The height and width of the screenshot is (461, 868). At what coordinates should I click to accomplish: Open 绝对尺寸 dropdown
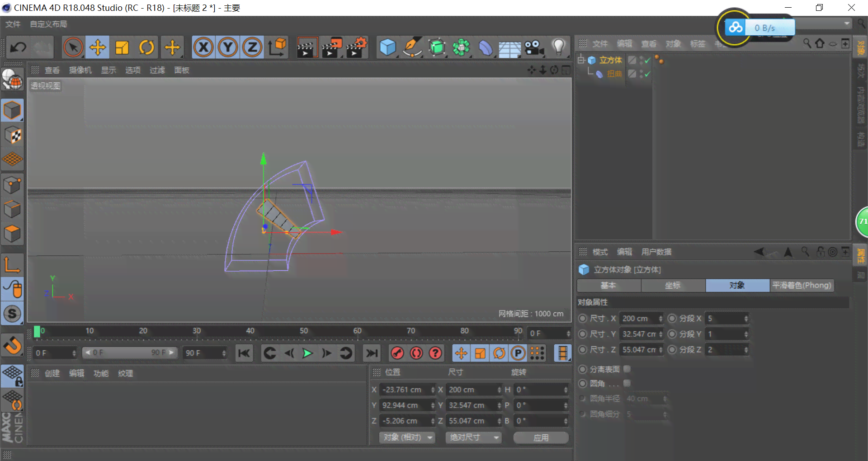click(473, 437)
